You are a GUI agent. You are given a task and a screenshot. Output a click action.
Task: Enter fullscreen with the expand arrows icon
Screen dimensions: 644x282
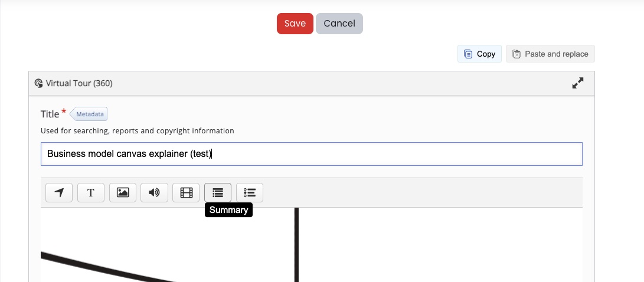[x=578, y=83]
